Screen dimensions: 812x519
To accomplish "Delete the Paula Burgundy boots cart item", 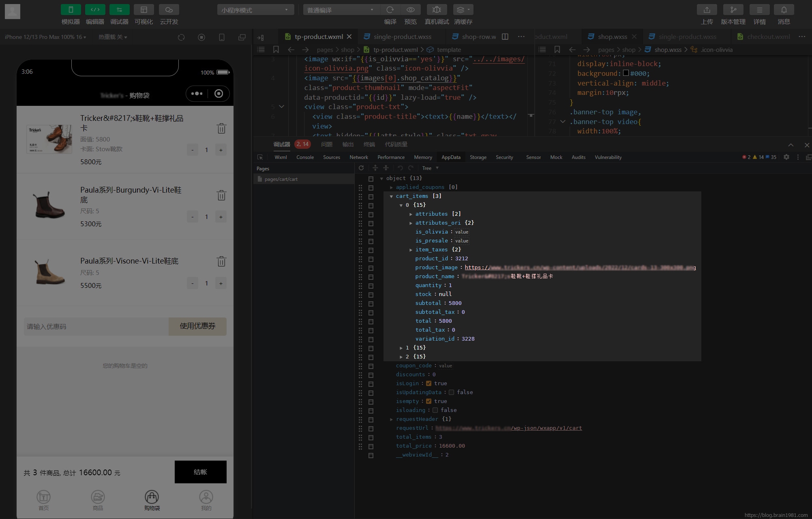I will [x=221, y=195].
